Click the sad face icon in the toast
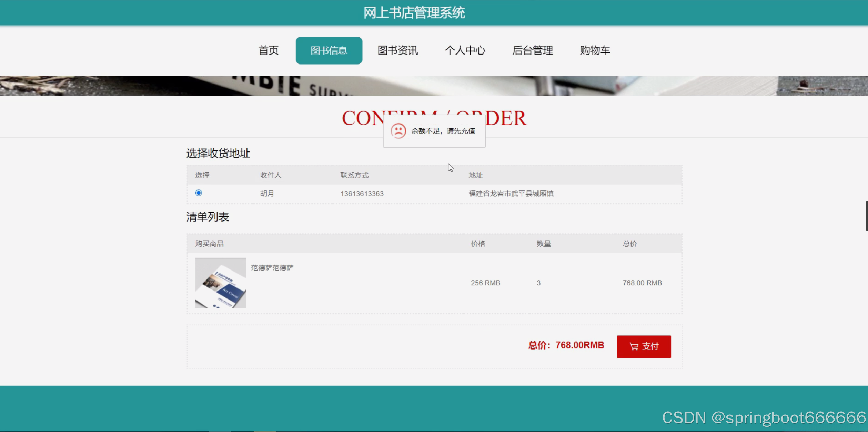This screenshot has height=432, width=868. [x=398, y=131]
